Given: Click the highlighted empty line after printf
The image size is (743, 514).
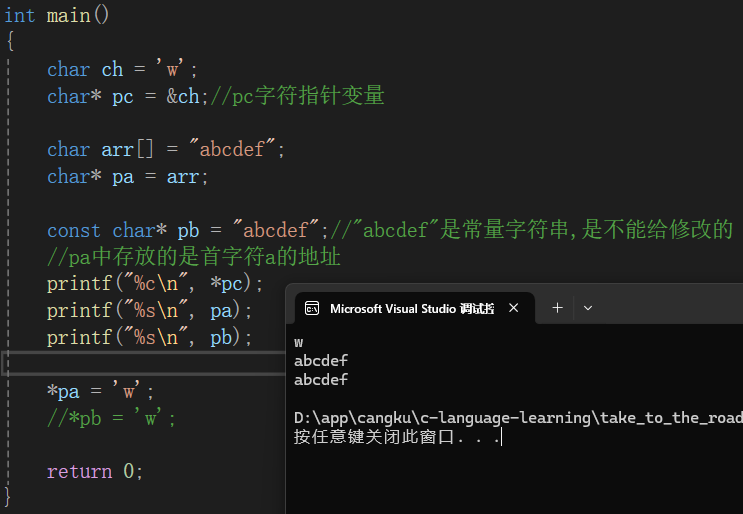Looking at the screenshot, I should pos(144,364).
